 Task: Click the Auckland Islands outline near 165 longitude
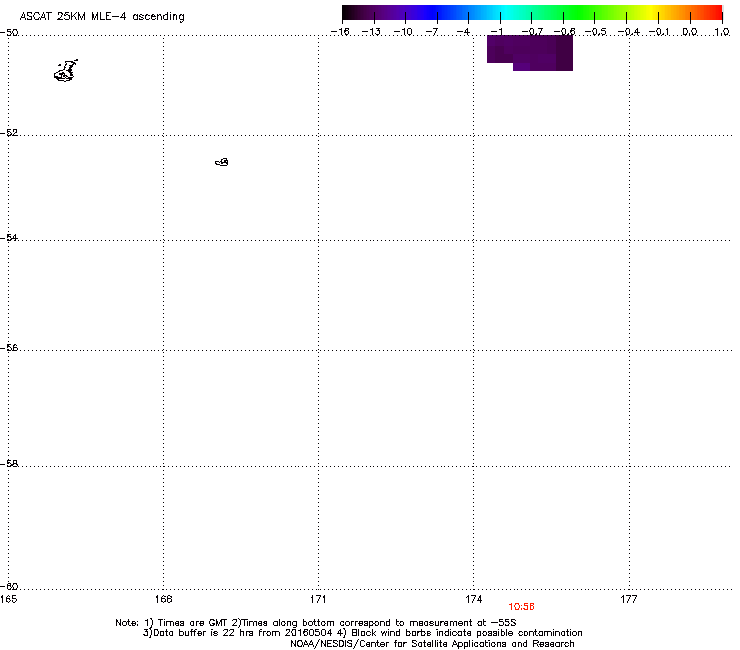pyautogui.click(x=66, y=71)
